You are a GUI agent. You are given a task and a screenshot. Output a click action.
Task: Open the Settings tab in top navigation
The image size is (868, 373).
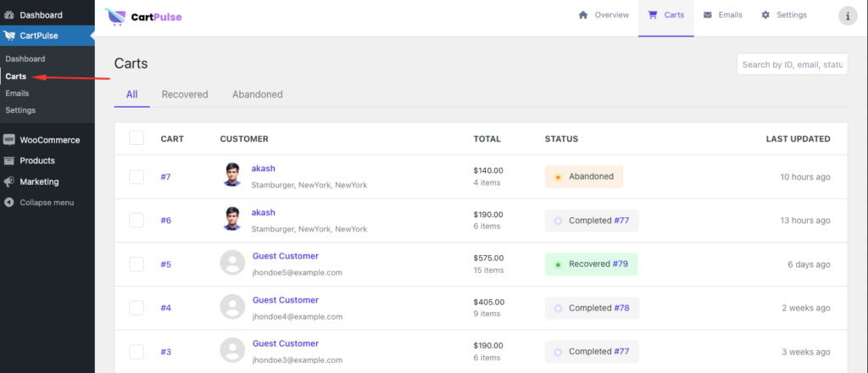[784, 15]
